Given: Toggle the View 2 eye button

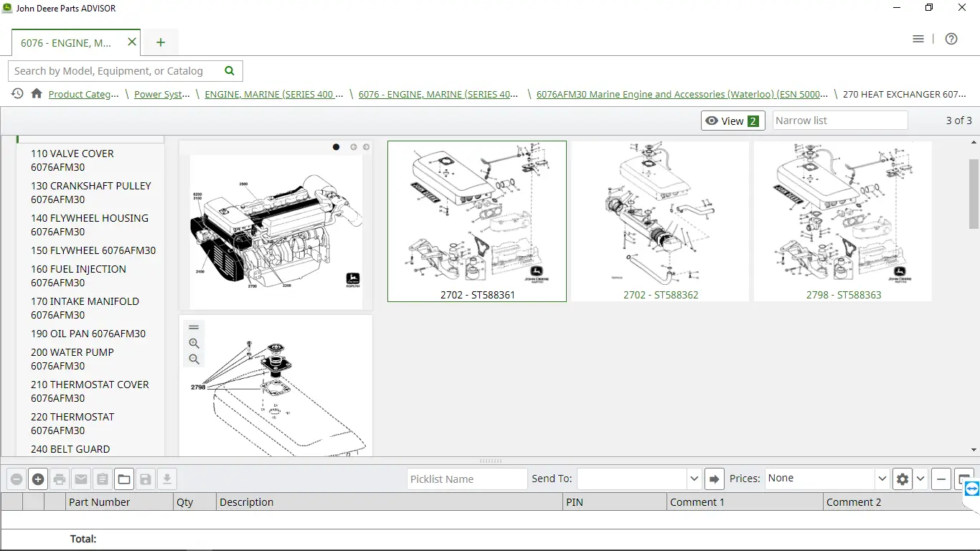Looking at the screenshot, I should pyautogui.click(x=732, y=121).
